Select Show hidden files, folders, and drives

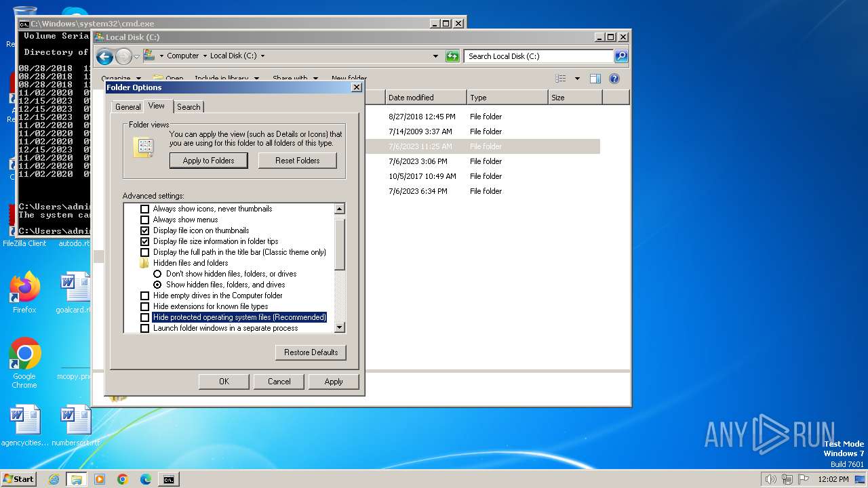click(157, 285)
